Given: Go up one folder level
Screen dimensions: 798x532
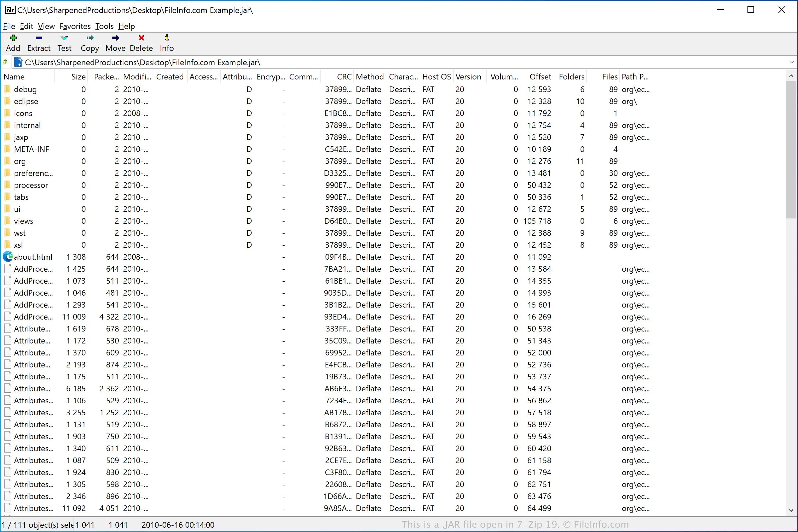Looking at the screenshot, I should [5, 63].
